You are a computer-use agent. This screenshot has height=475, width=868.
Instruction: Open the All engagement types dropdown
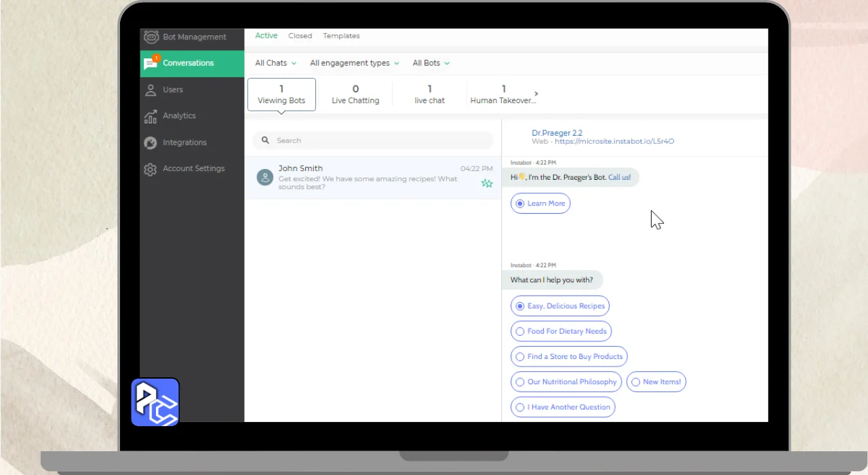[355, 63]
